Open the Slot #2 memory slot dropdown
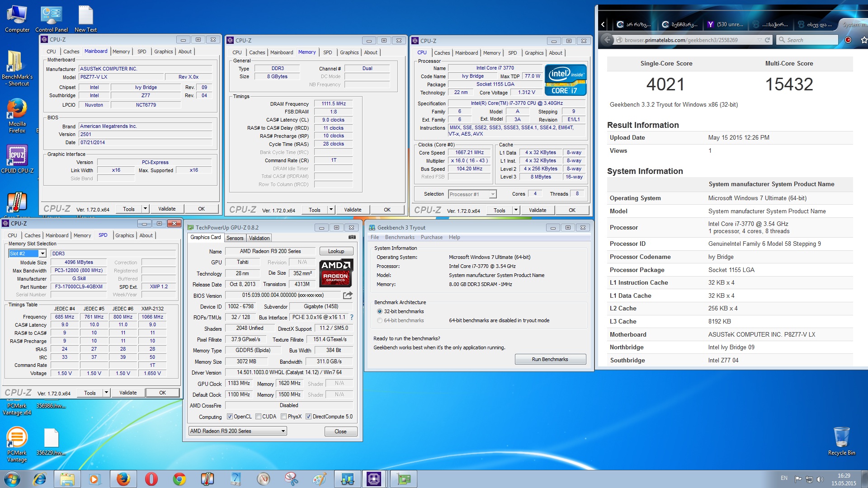The image size is (868, 488). 28,253
